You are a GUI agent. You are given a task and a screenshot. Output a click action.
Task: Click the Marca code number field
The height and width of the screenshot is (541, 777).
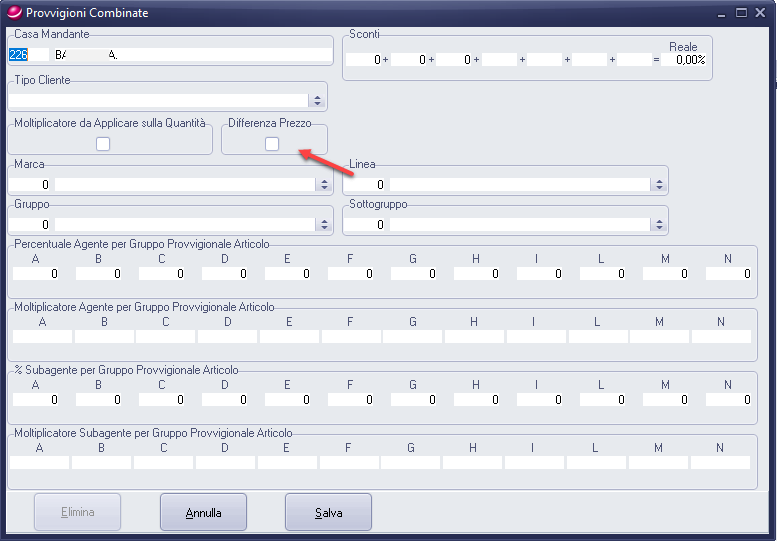30,185
